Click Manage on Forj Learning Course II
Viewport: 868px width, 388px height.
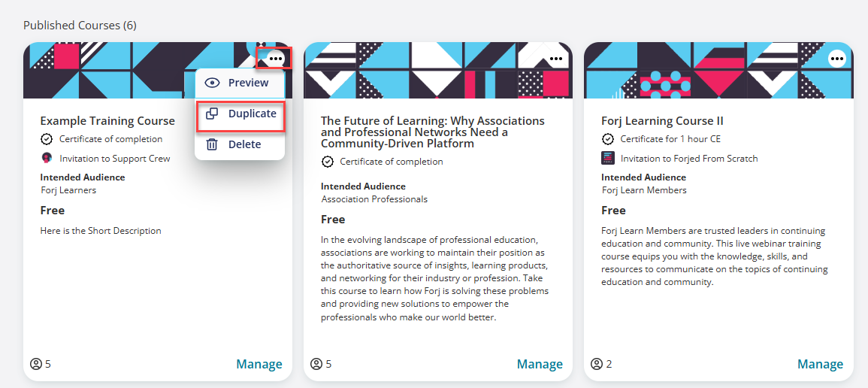tap(821, 364)
